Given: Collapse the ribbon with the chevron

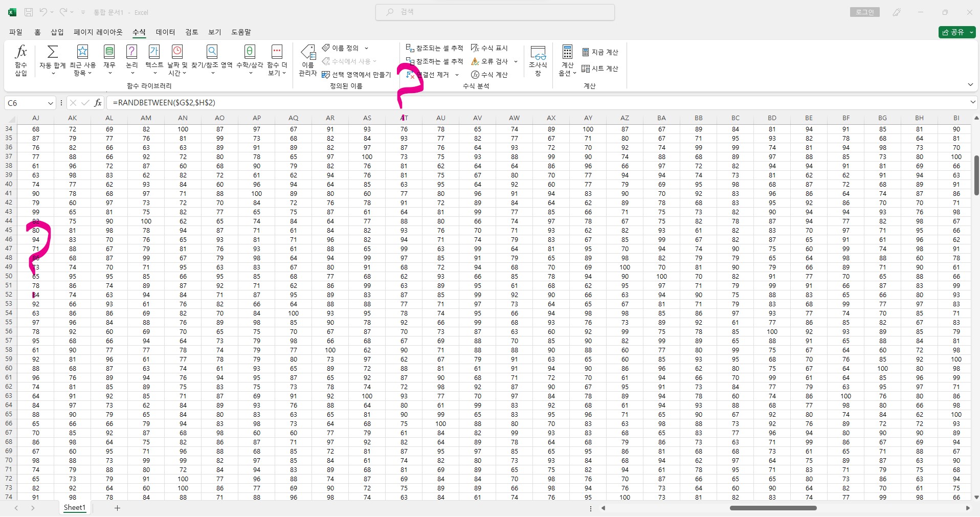Looking at the screenshot, I should 970,84.
